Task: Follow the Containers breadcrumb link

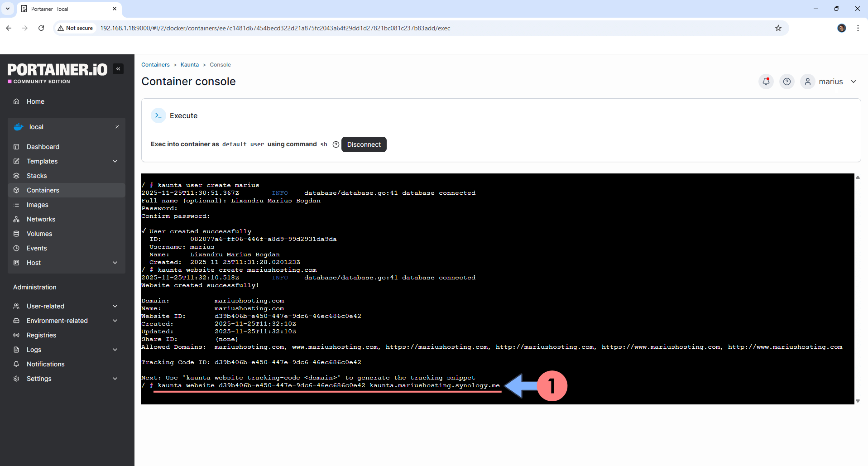Action: tap(155, 65)
